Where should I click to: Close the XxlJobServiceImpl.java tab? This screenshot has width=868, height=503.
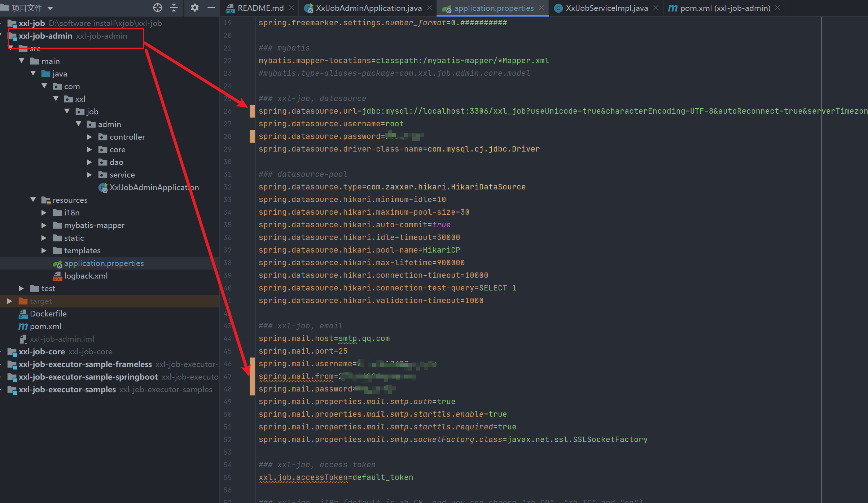pyautogui.click(x=656, y=8)
